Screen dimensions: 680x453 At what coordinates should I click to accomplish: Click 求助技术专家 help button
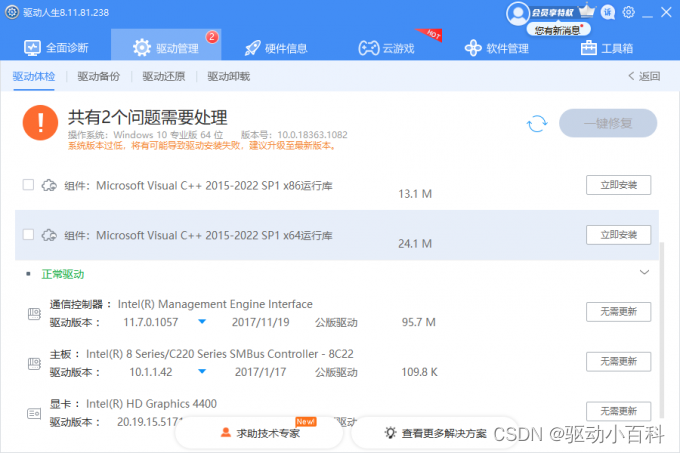[259, 433]
